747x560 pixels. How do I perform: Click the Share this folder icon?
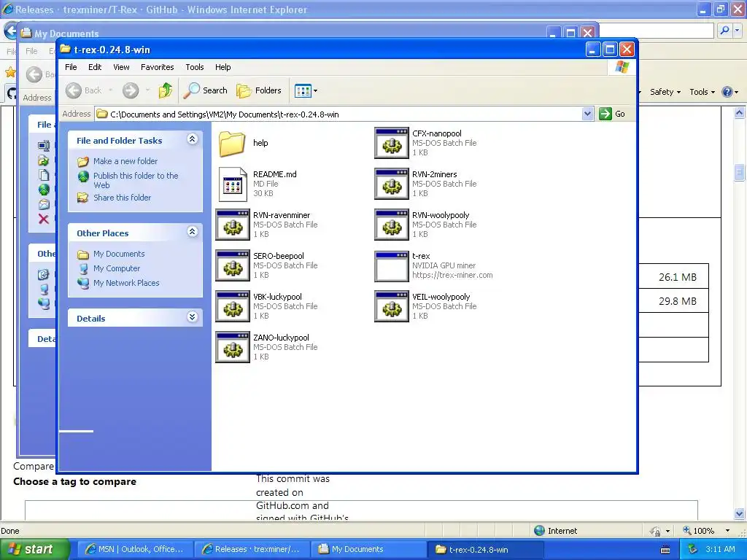[83, 198]
